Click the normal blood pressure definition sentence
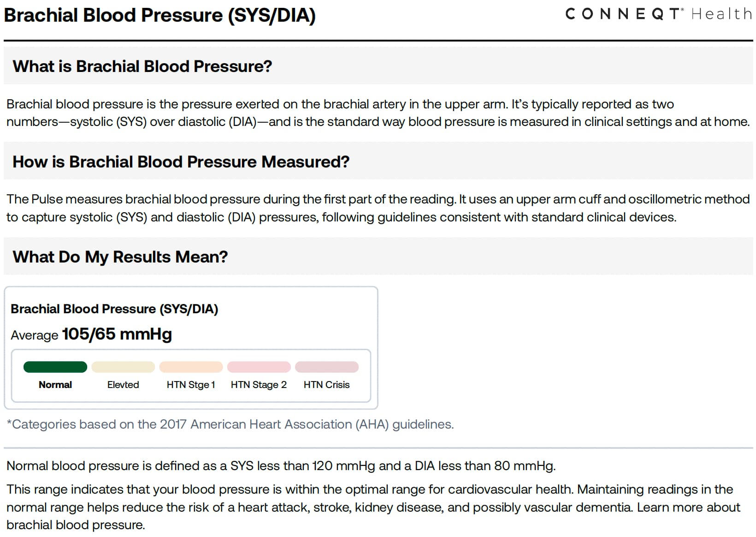The height and width of the screenshot is (537, 756). coord(281,466)
